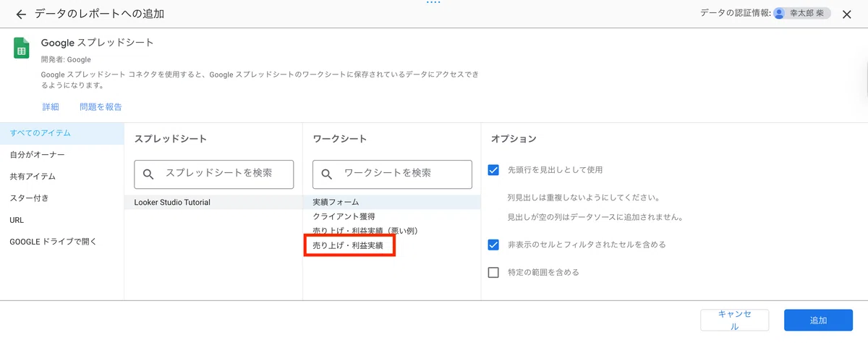The image size is (868, 343).
Task: Select worksheet 売り上げ・利益実績（悪い例）
Action: [x=392, y=231]
